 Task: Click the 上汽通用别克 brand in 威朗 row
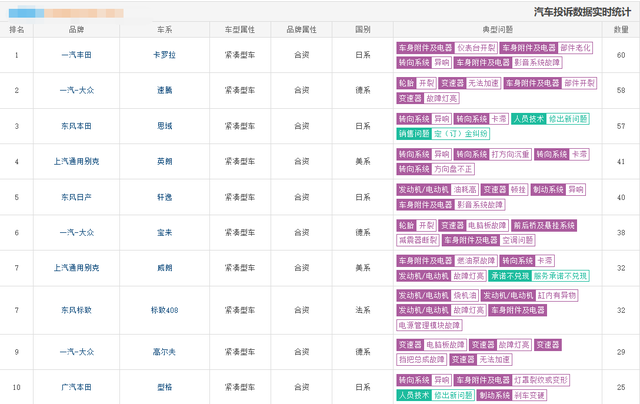pos(76,268)
